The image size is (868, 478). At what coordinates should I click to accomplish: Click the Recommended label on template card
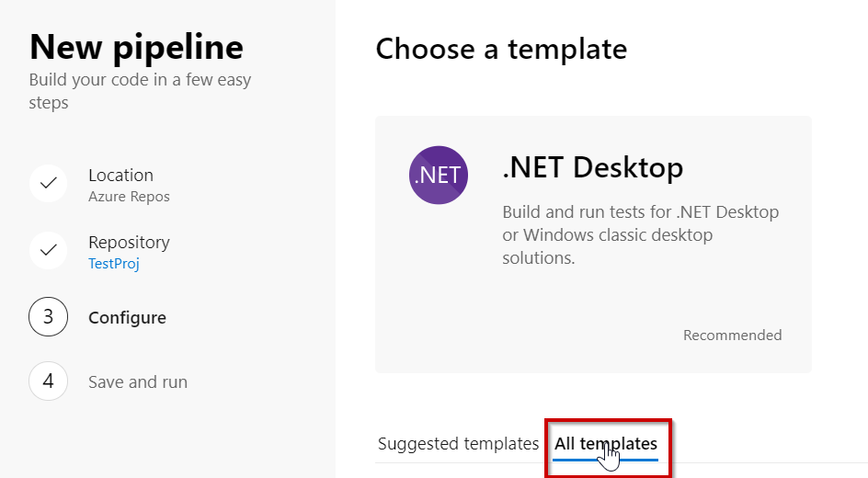click(732, 336)
